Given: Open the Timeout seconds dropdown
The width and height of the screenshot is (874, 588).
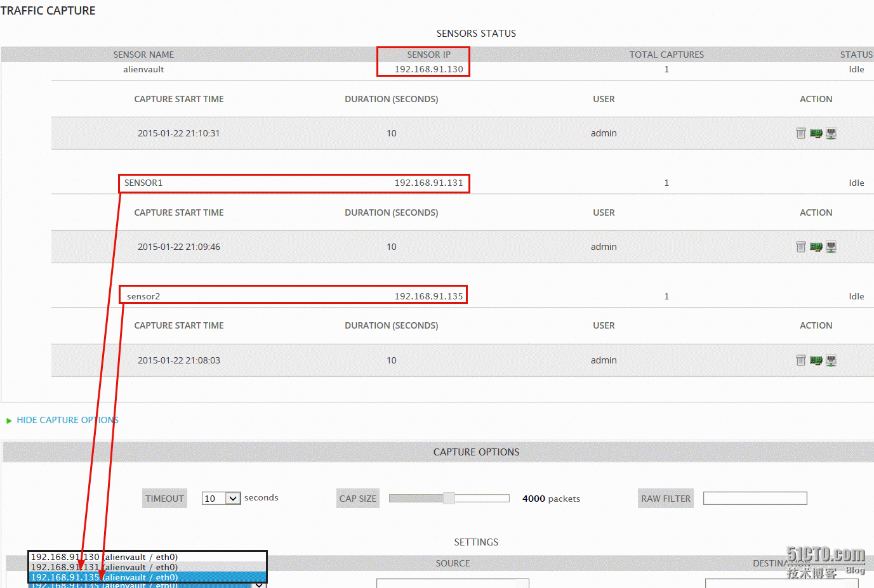Looking at the screenshot, I should (221, 499).
